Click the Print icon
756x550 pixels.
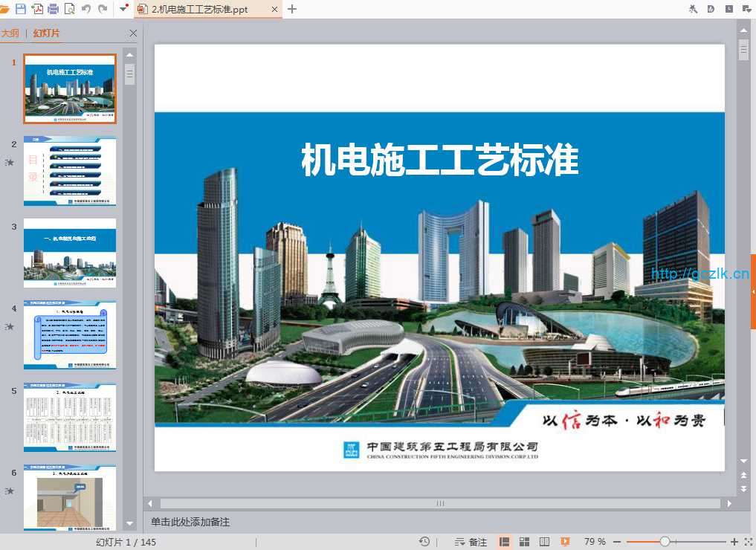pyautogui.click(x=54, y=9)
